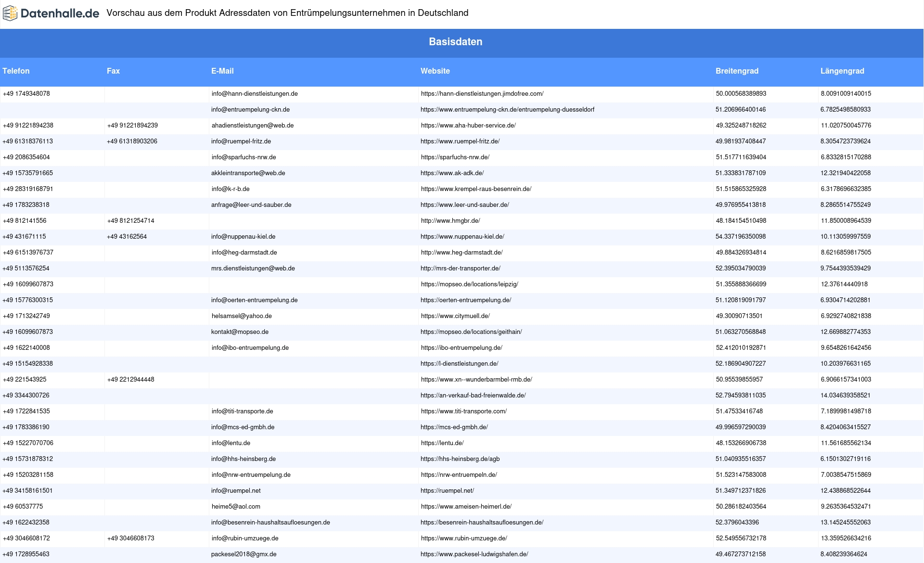Click fax number +49 3046608173
The image size is (924, 563).
131,538
